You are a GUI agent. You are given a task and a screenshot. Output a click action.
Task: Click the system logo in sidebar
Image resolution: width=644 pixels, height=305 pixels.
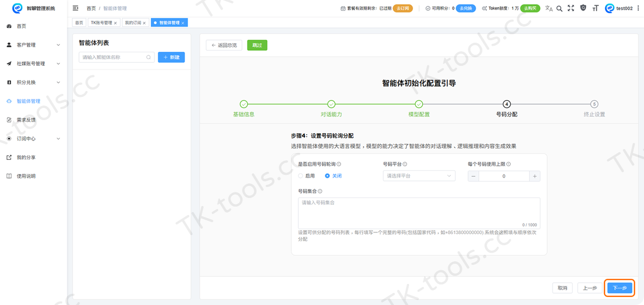[x=17, y=8]
